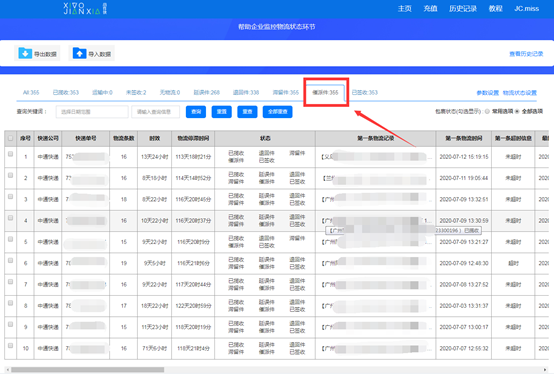The width and height of the screenshot is (554, 374).
Task: Click the 第一条物流时间 column header
Action: coord(464,138)
